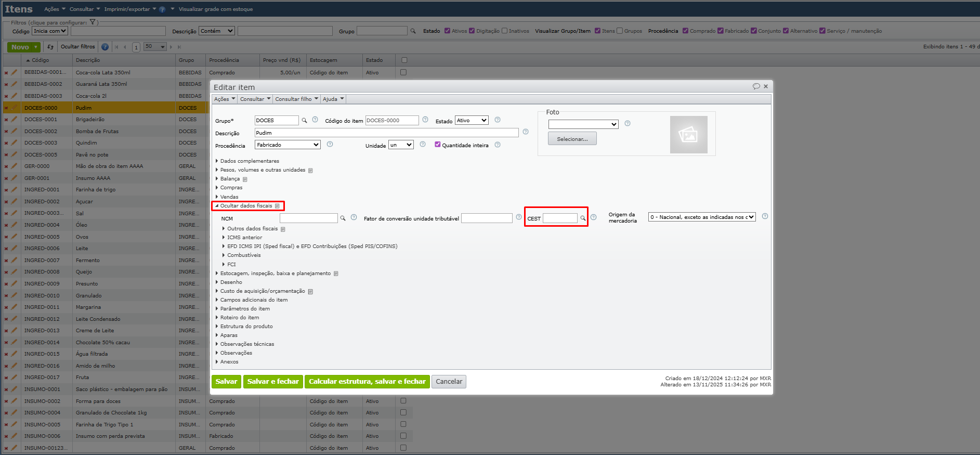980x455 pixels.
Task: Click the Salvar button
Action: 226,382
